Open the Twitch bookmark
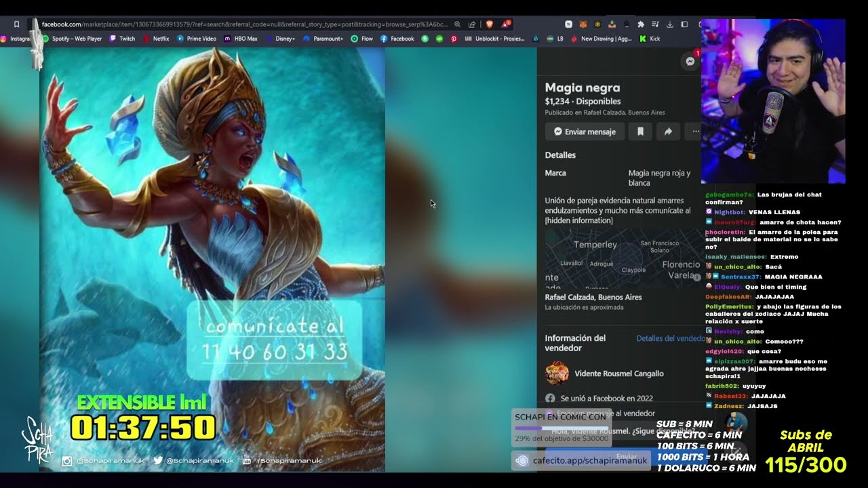 (x=122, y=39)
